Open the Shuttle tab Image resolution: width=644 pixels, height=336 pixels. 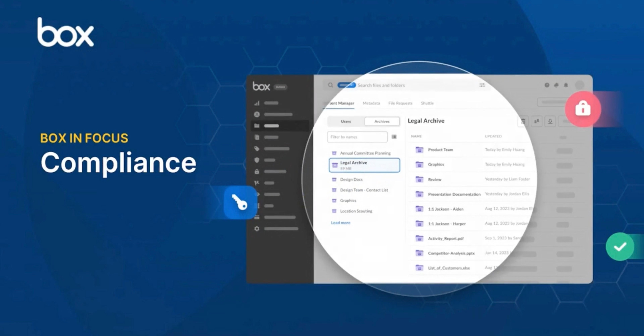coord(427,103)
